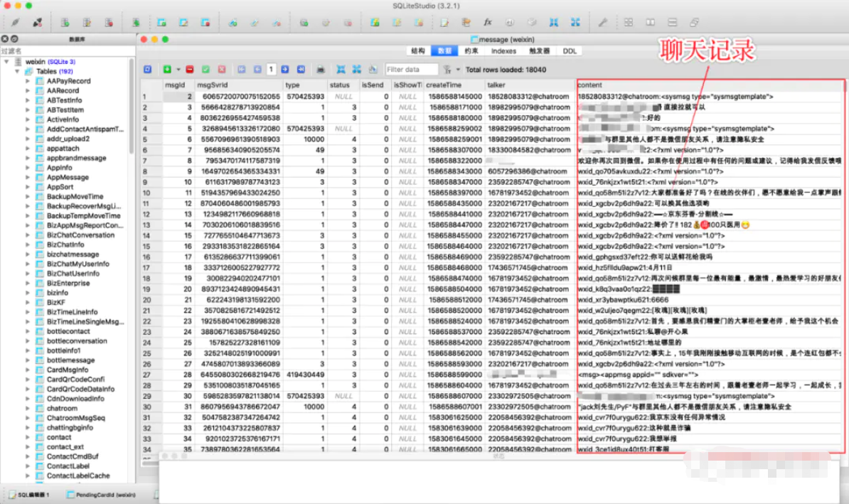Go to the next data page
The image size is (849, 504).
click(285, 69)
